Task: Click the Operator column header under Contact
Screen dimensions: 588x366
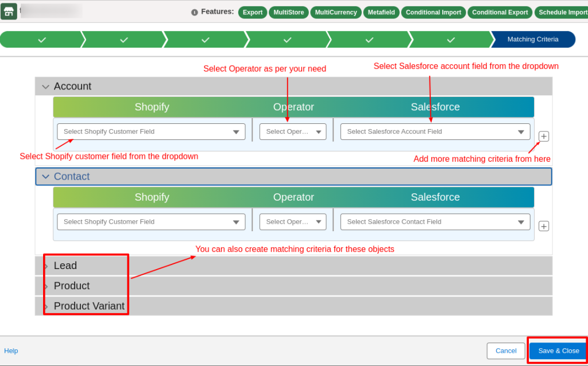Action: [x=293, y=197]
